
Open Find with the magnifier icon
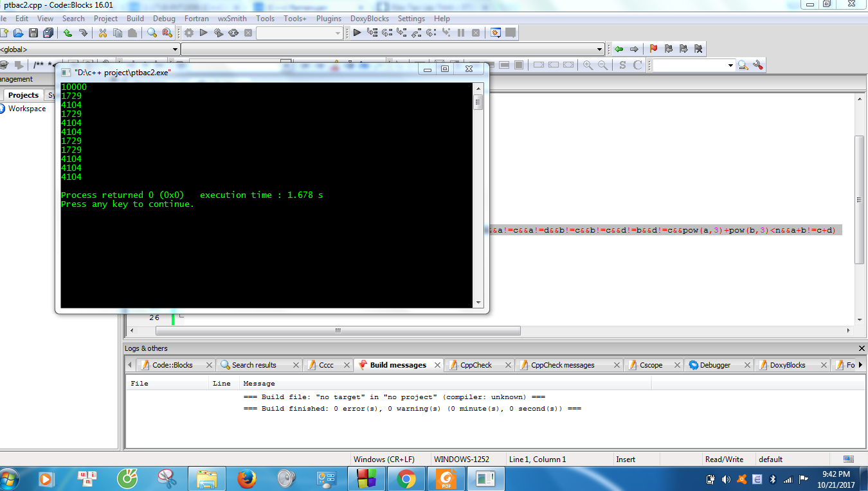point(152,33)
